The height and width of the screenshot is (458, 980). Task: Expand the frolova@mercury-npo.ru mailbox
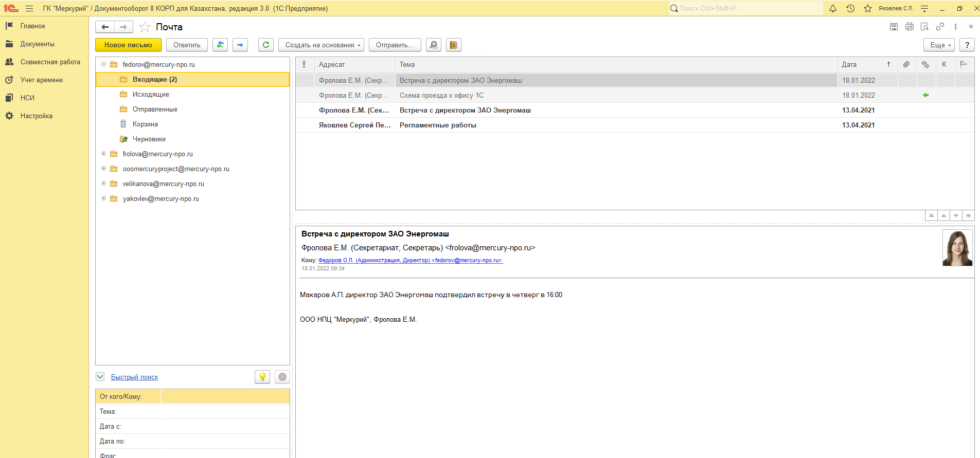point(103,154)
